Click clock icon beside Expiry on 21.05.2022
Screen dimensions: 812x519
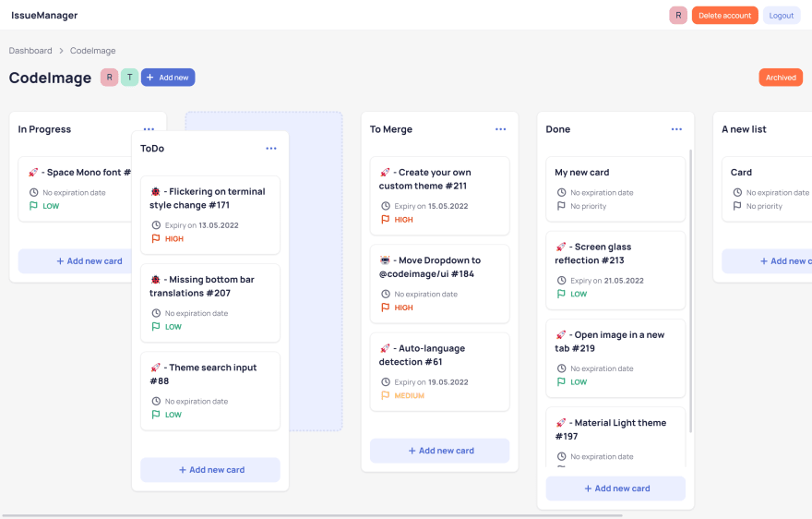[x=561, y=281]
